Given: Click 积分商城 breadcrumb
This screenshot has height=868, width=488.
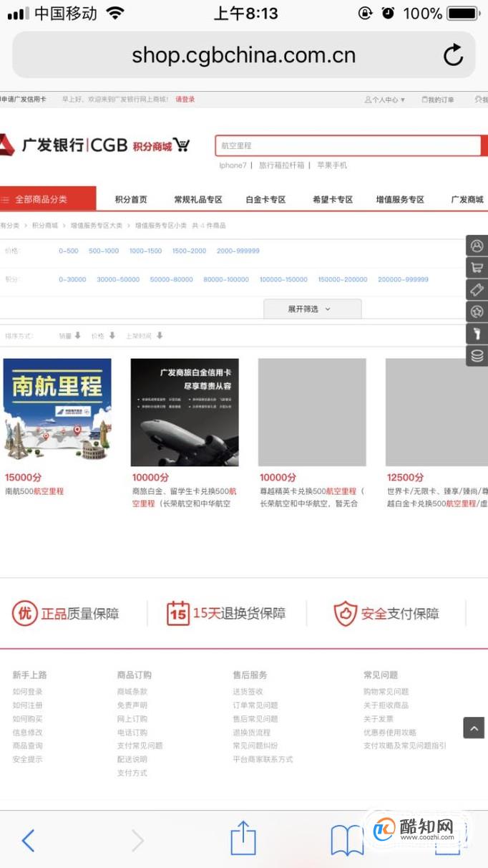Looking at the screenshot, I should pyautogui.click(x=45, y=226).
